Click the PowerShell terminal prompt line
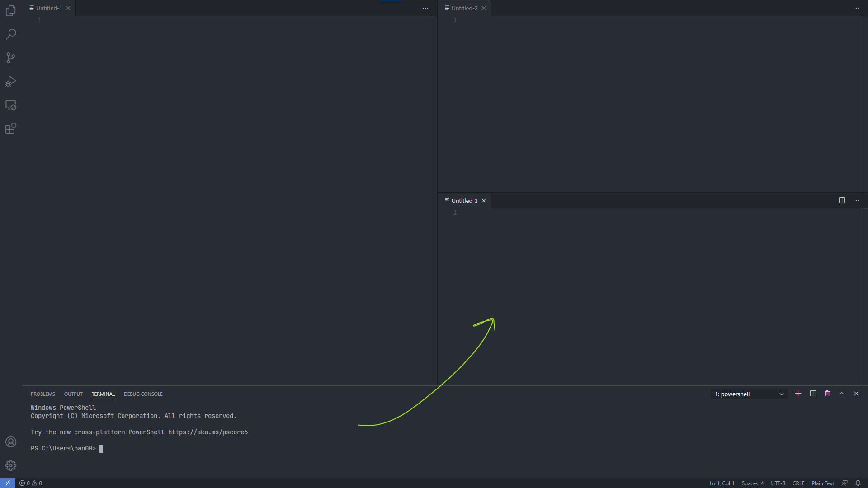 coord(67,448)
